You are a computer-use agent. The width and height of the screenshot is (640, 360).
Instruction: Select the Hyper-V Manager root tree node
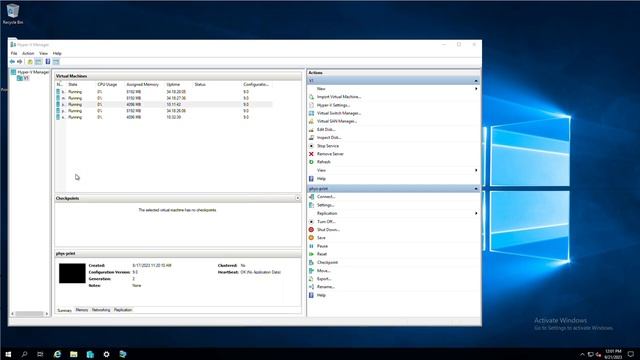click(29, 72)
